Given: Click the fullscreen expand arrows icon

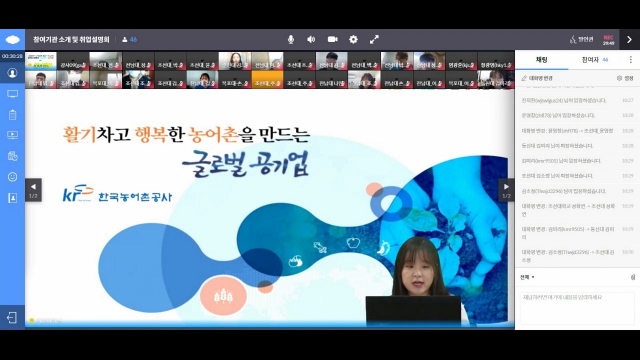Looking at the screenshot, I should (x=374, y=39).
